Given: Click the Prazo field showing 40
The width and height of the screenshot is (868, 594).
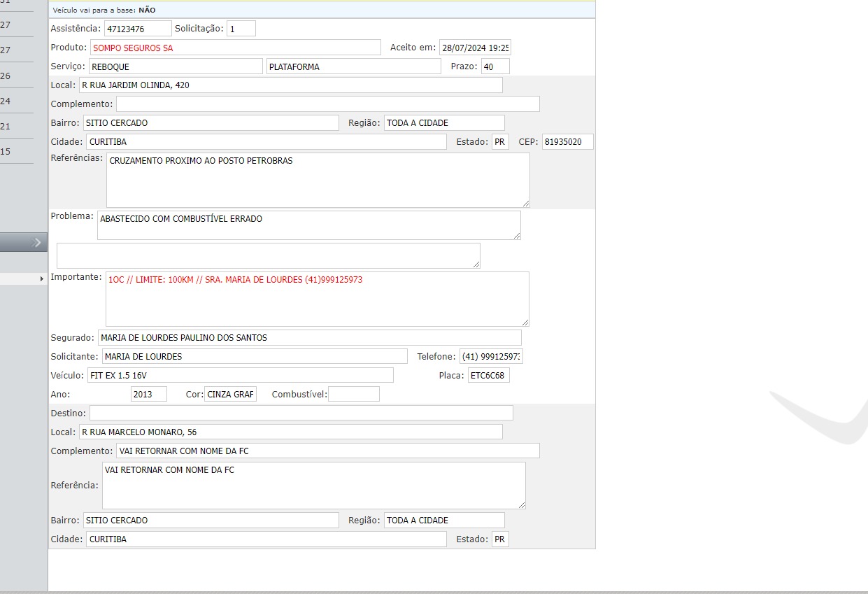Looking at the screenshot, I should pyautogui.click(x=495, y=66).
